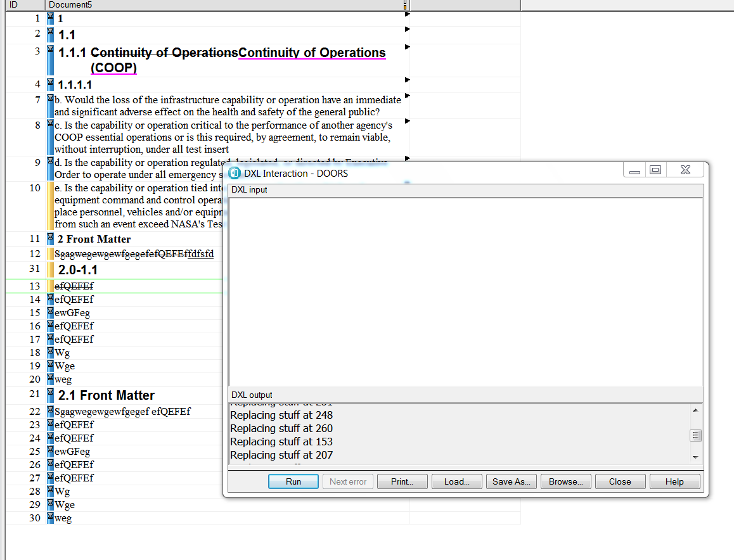Click the marker icon beside '2.1 Front Matter'

51,394
